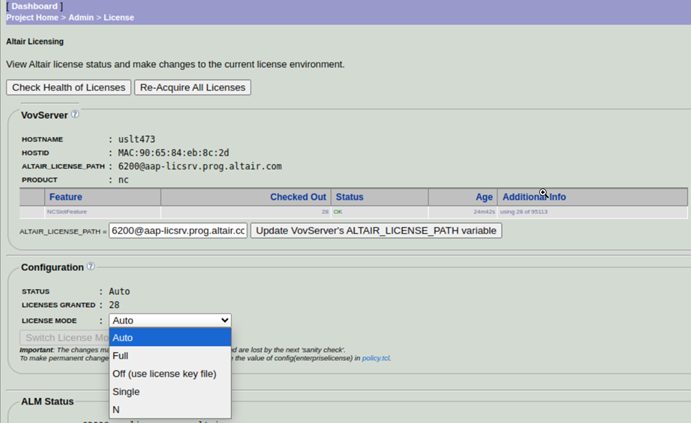Screen dimensions: 691x423
Task: Select Single license mode option
Action: pyautogui.click(x=170, y=392)
